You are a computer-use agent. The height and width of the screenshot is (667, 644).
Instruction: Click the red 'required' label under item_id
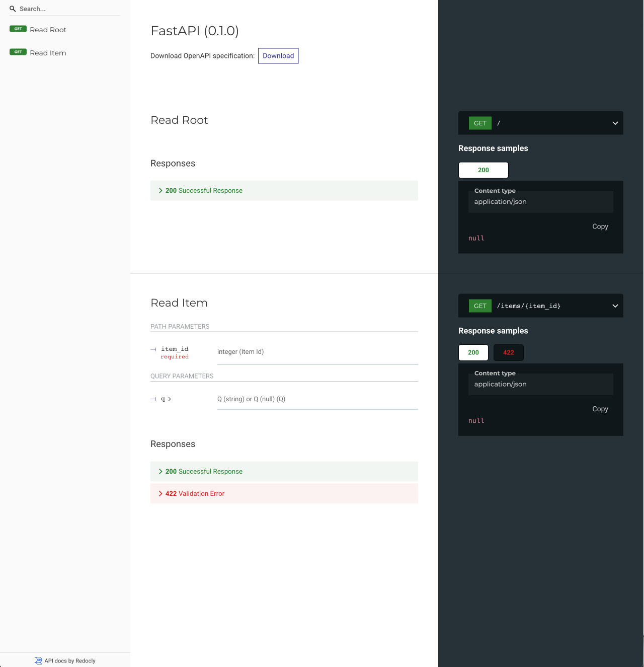tap(175, 357)
